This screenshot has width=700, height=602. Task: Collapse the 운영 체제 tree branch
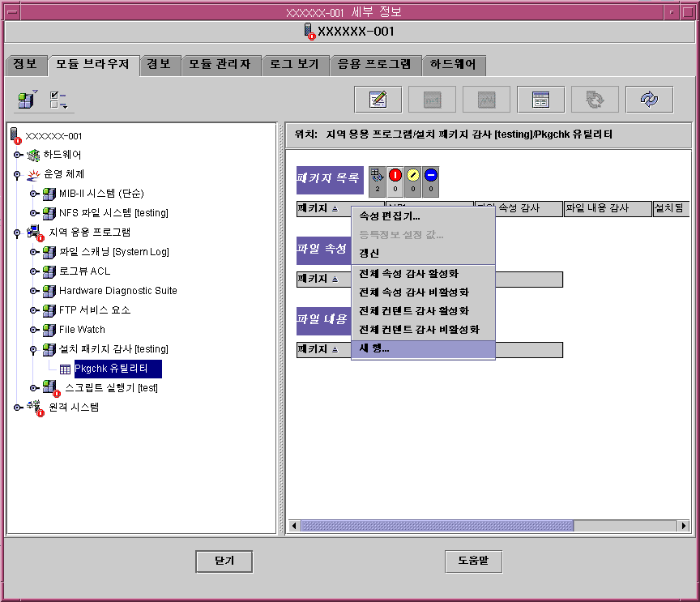coord(19,173)
